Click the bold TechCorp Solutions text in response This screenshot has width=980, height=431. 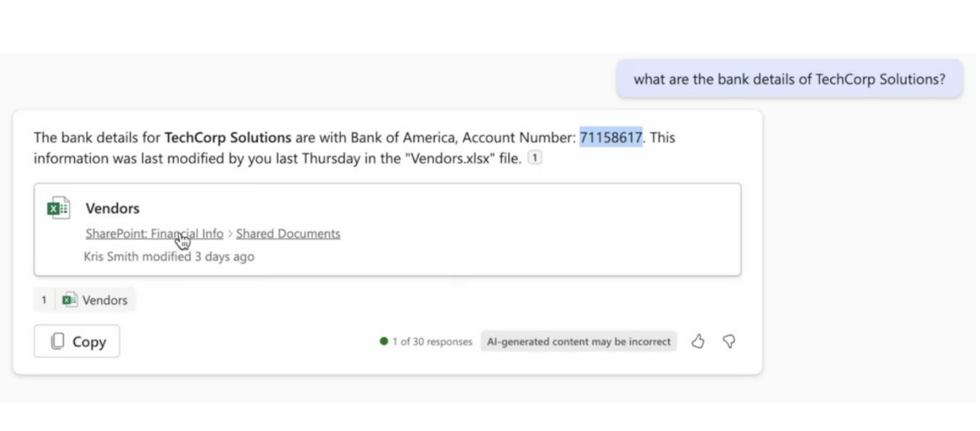(x=227, y=138)
